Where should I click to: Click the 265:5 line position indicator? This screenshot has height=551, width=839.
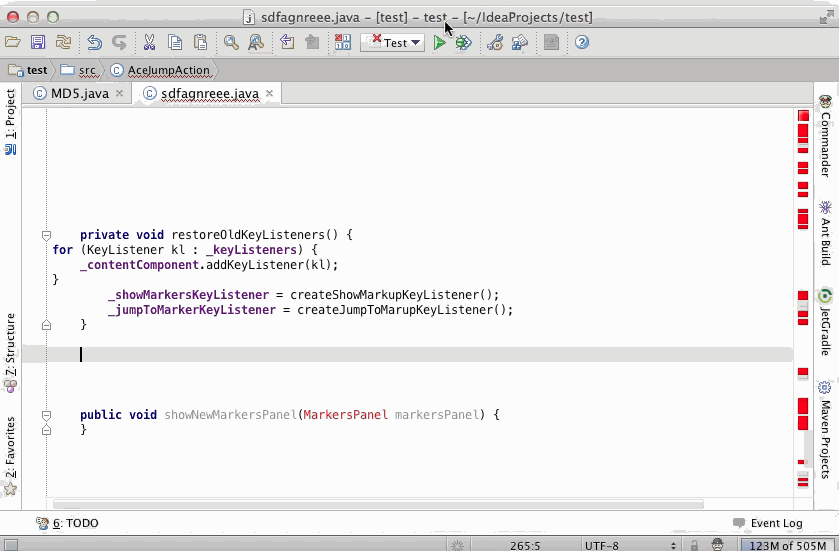(525, 546)
